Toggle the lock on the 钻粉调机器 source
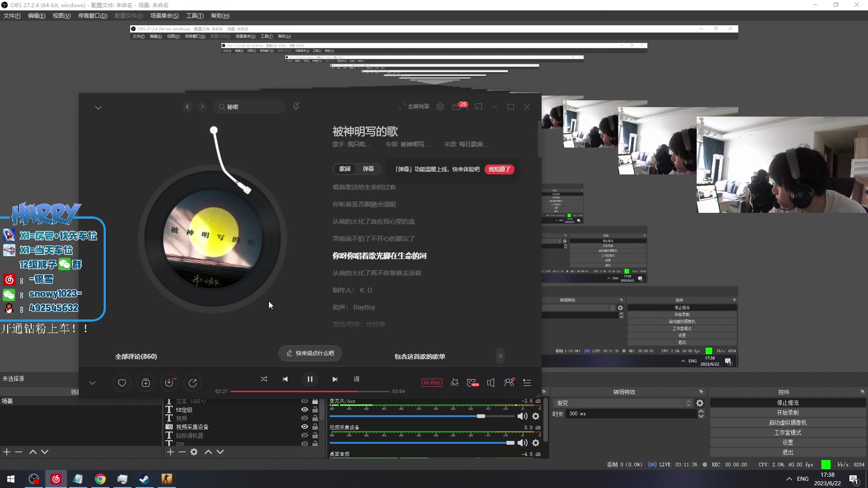Viewport: 868px width, 488px height. 315,436
